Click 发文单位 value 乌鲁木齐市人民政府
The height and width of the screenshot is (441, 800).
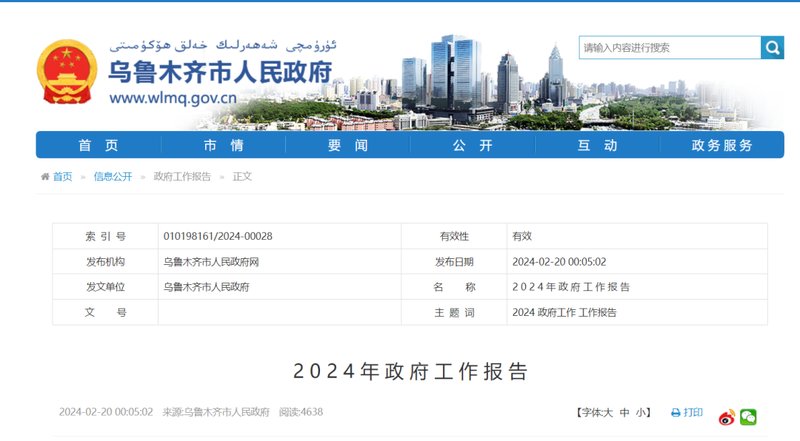206,287
